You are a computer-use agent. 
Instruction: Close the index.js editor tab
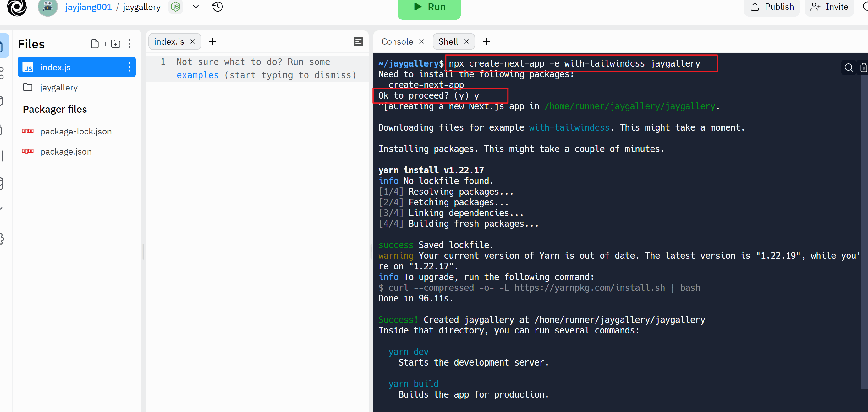(x=193, y=41)
